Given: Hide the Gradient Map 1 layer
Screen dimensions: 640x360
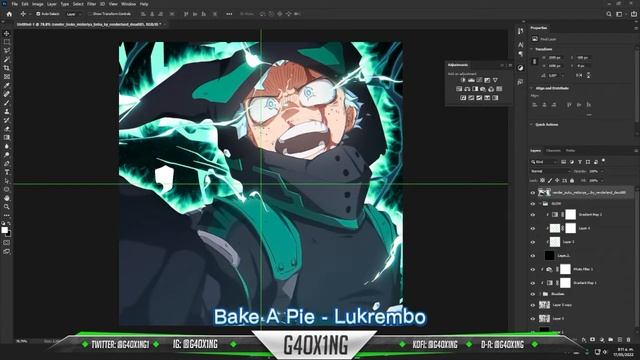Looking at the screenshot, I should (533, 283).
